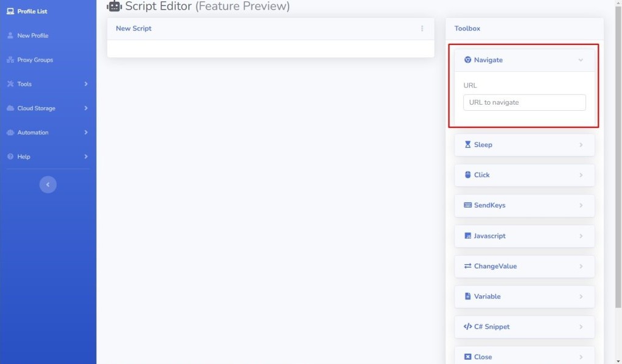Image resolution: width=622 pixels, height=364 pixels.
Task: Expand the Sleep toolbox item chevron
Action: pos(581,145)
